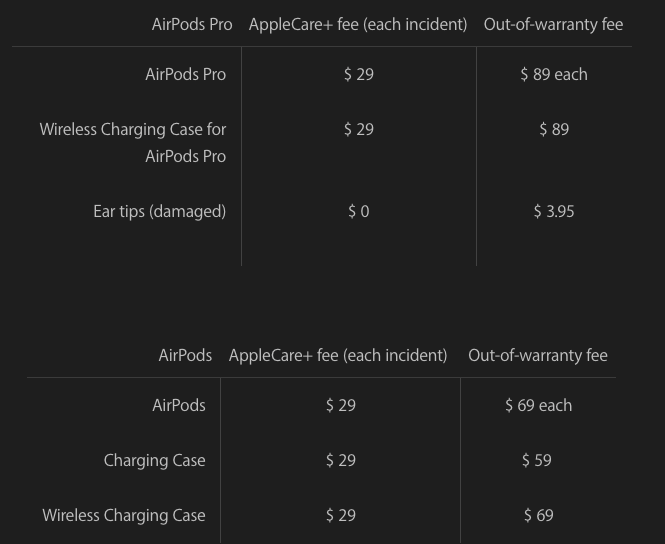
Task: Click the AirPods header of the bottom table
Action: point(185,355)
